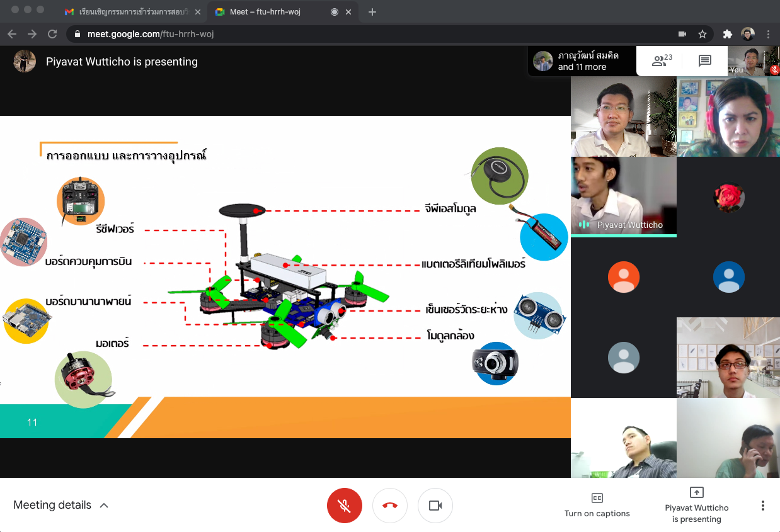The image size is (780, 532).
Task: Open the chat messages panel
Action: point(704,61)
